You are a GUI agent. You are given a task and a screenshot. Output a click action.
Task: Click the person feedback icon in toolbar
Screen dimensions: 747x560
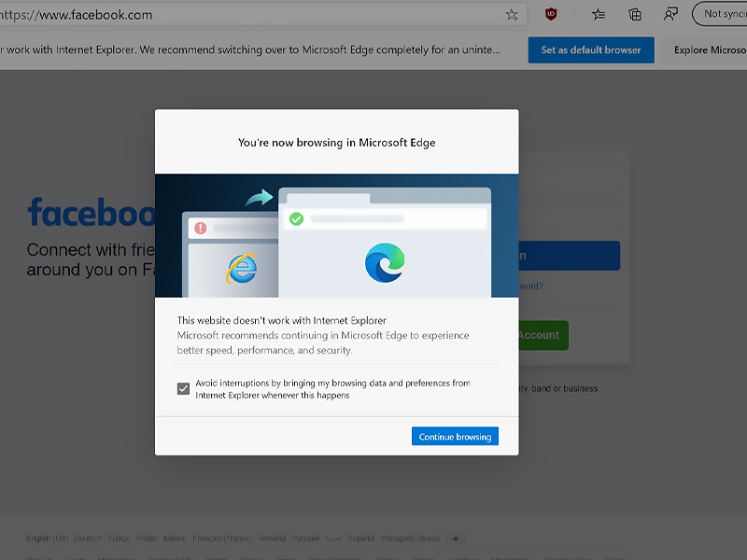(x=670, y=15)
